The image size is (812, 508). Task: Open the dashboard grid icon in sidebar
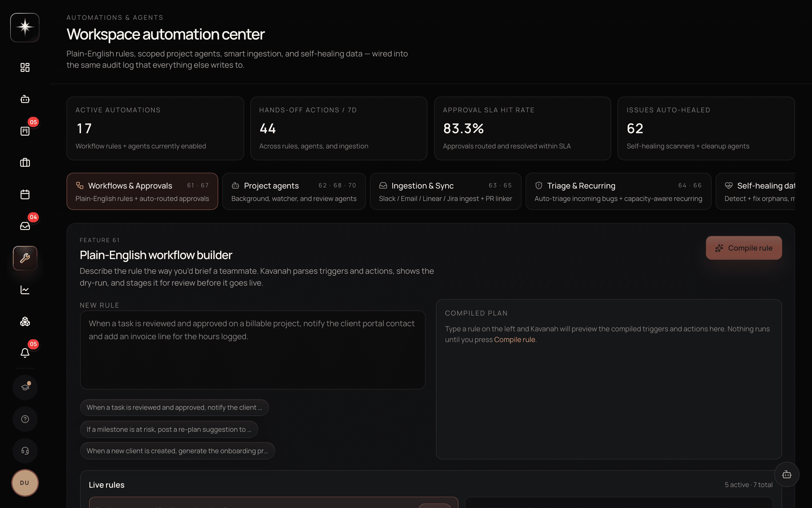(25, 67)
